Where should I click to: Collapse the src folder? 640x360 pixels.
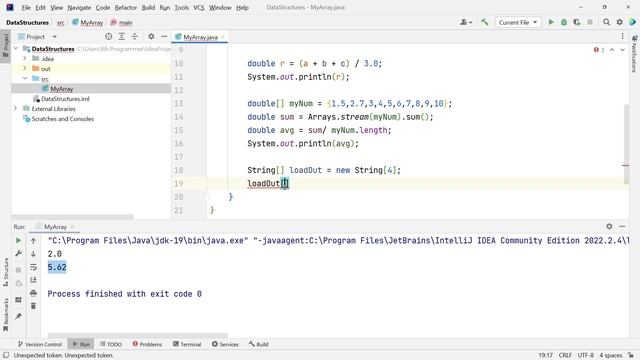[25, 78]
